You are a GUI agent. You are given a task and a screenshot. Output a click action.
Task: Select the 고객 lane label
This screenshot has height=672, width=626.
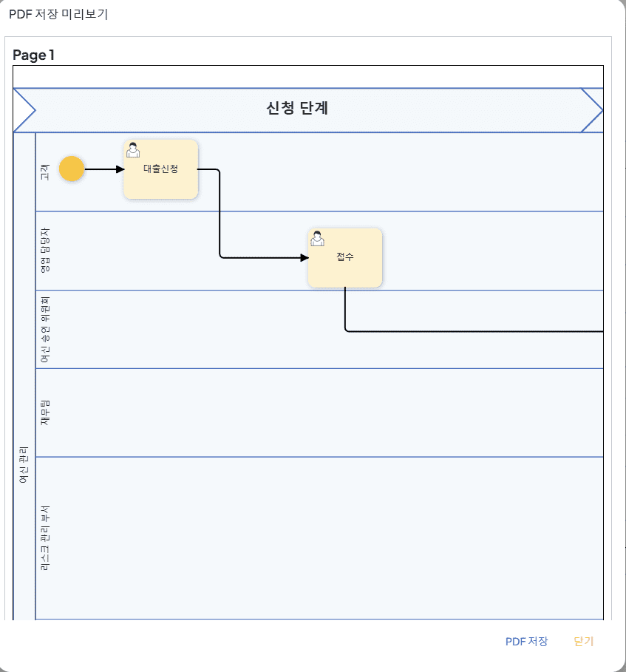point(44,172)
